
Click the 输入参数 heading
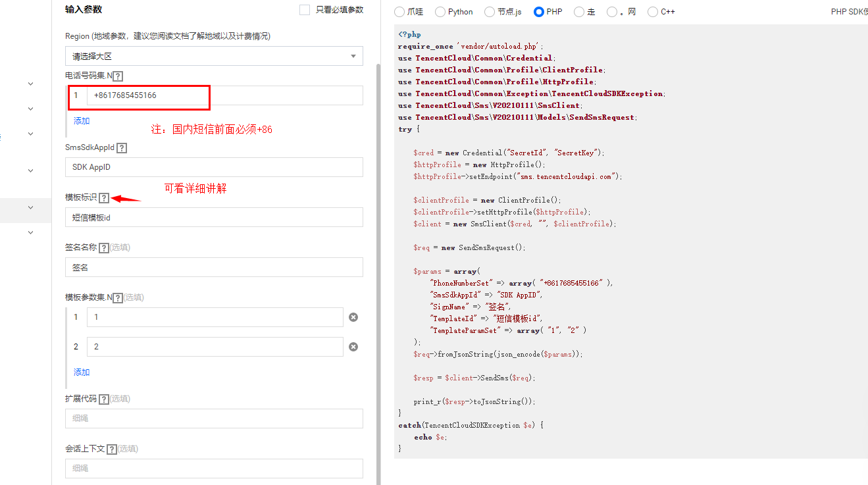coord(84,10)
